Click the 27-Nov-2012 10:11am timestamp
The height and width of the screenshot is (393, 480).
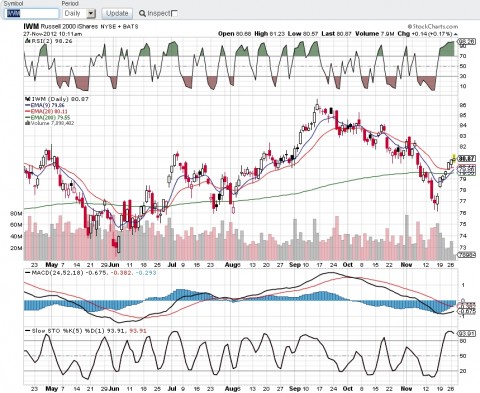click(52, 34)
